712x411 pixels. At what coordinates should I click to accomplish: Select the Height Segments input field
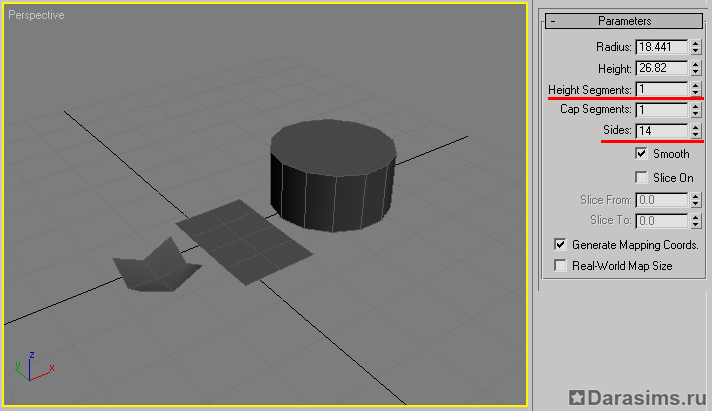tap(660, 89)
